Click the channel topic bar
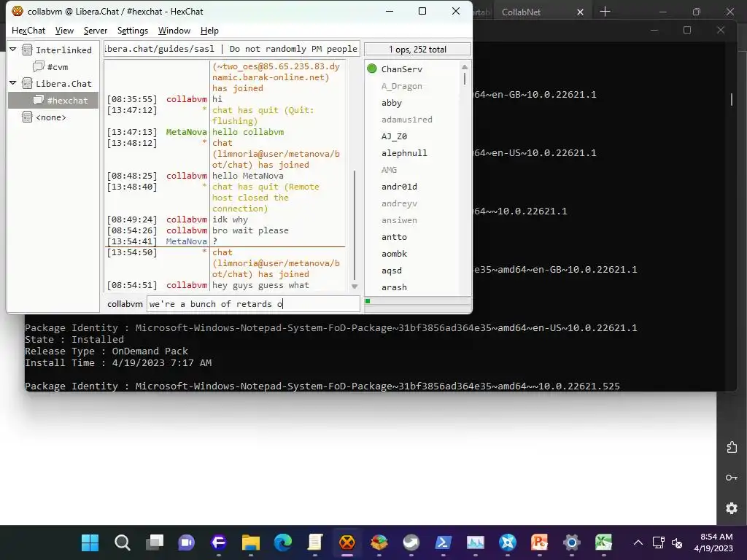747x560 pixels. point(231,49)
